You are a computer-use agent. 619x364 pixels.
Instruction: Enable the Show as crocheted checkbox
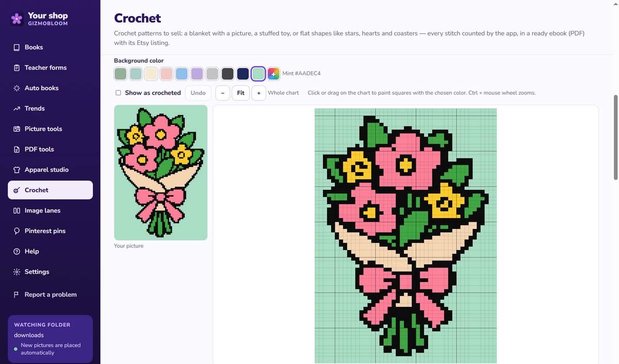click(118, 93)
